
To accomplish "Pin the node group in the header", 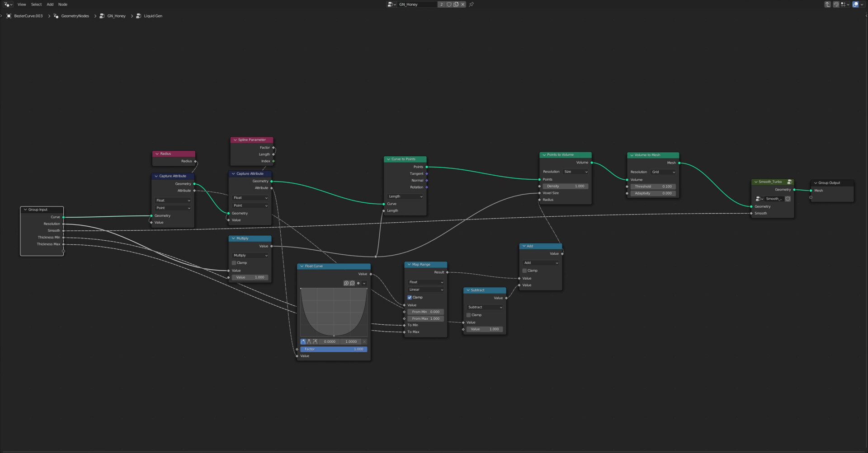I will point(472,4).
